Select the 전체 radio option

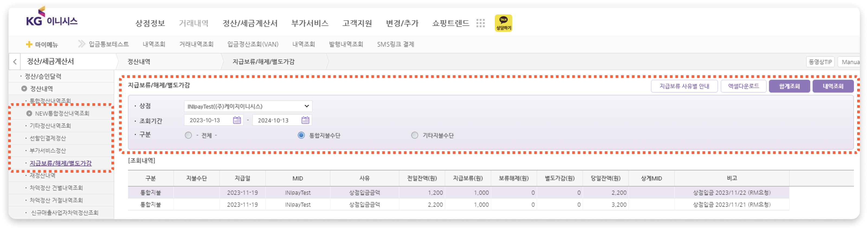[x=188, y=135]
